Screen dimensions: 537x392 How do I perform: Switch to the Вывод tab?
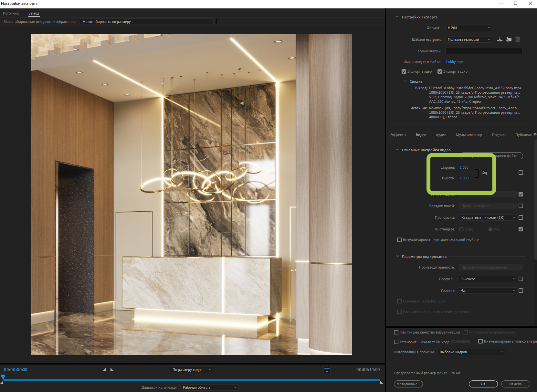click(34, 13)
